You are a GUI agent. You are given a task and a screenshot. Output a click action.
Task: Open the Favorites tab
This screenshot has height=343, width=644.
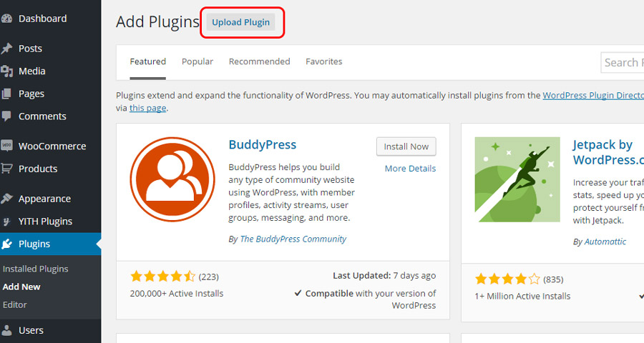pos(323,61)
